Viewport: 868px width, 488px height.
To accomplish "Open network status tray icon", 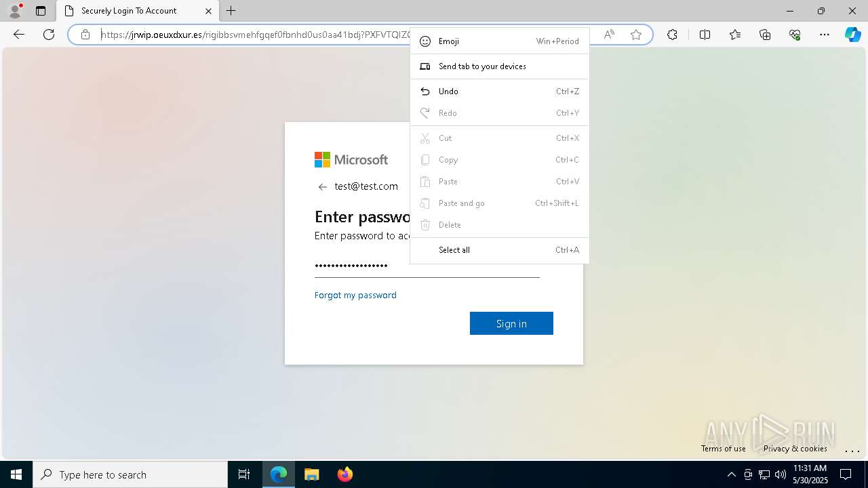I will 764,474.
